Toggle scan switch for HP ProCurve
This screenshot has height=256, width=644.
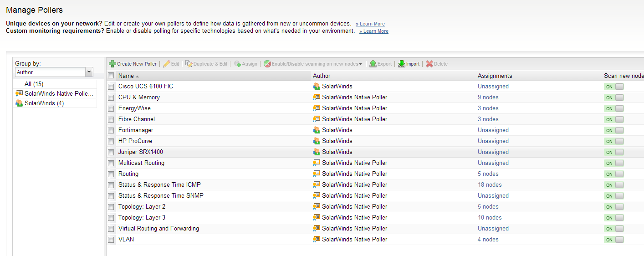[614, 141]
